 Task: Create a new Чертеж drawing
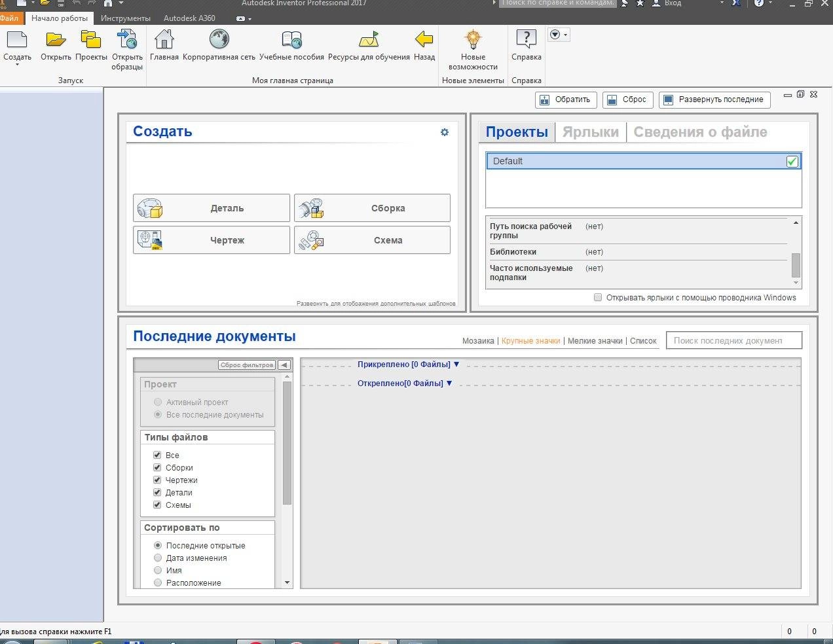click(212, 240)
